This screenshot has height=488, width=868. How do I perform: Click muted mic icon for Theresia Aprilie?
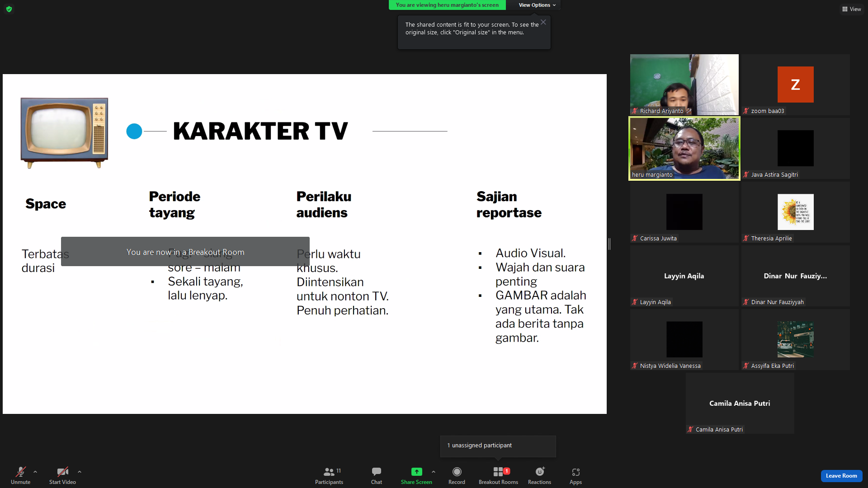(746, 239)
